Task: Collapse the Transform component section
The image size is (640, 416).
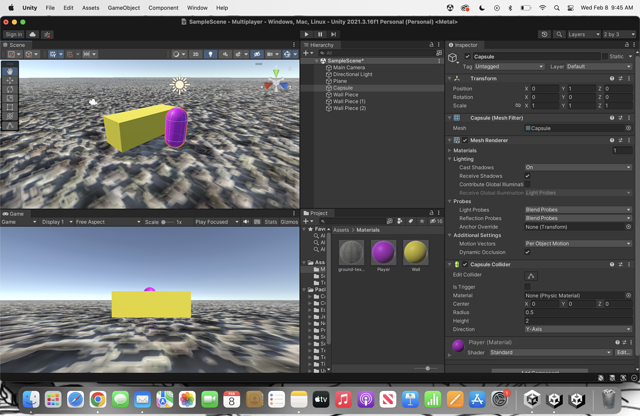Action: [x=451, y=78]
